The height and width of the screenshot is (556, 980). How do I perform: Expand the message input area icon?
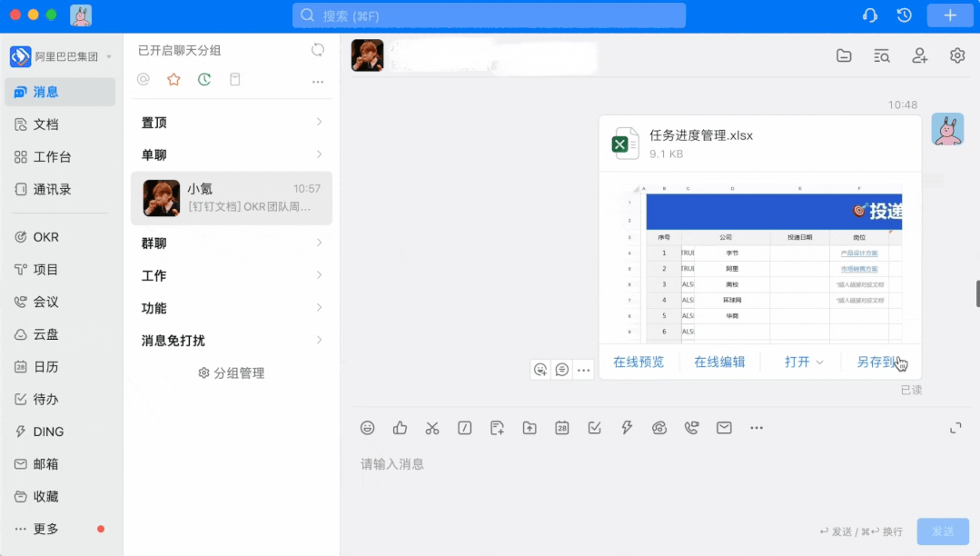pyautogui.click(x=955, y=429)
